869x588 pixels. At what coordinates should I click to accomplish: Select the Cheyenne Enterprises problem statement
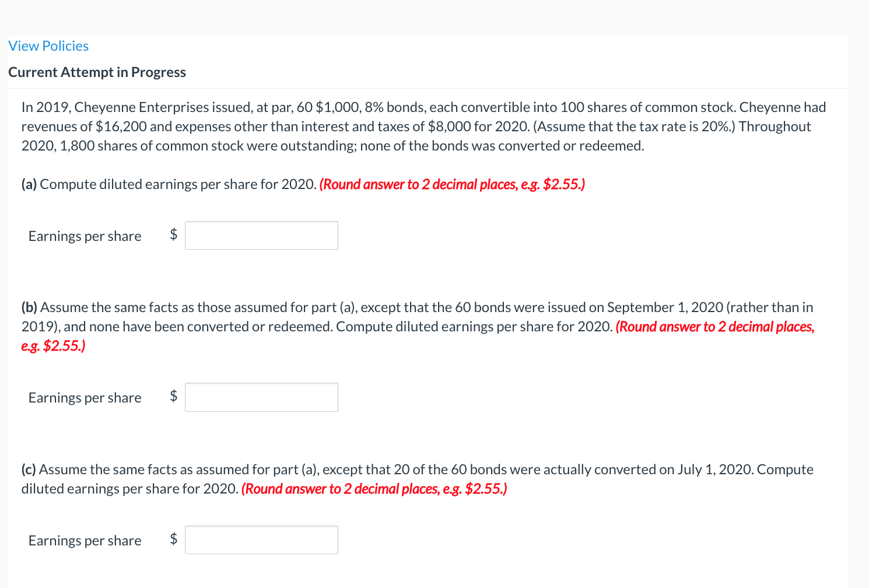tap(423, 126)
